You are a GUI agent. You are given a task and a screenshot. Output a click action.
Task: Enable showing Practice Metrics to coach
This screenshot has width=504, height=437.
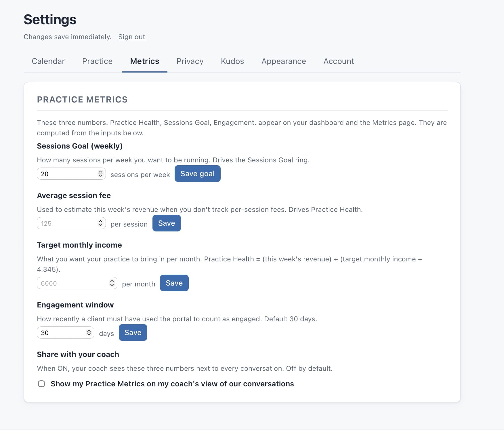pos(41,384)
